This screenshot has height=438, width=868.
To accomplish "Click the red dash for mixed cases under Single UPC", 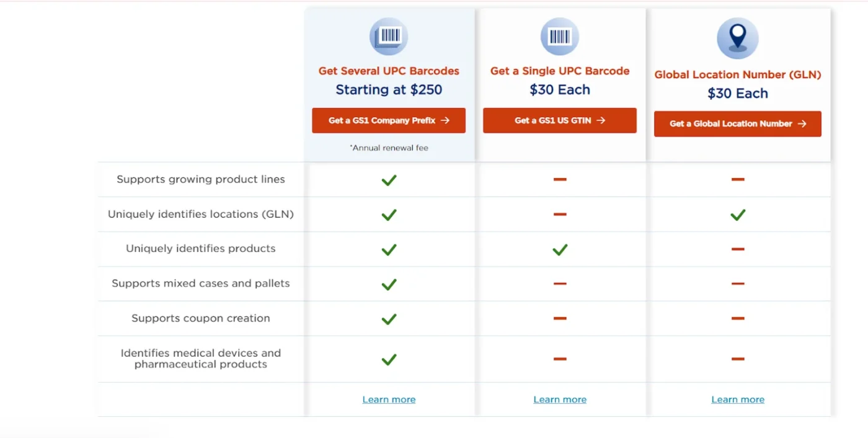I will click(x=559, y=284).
